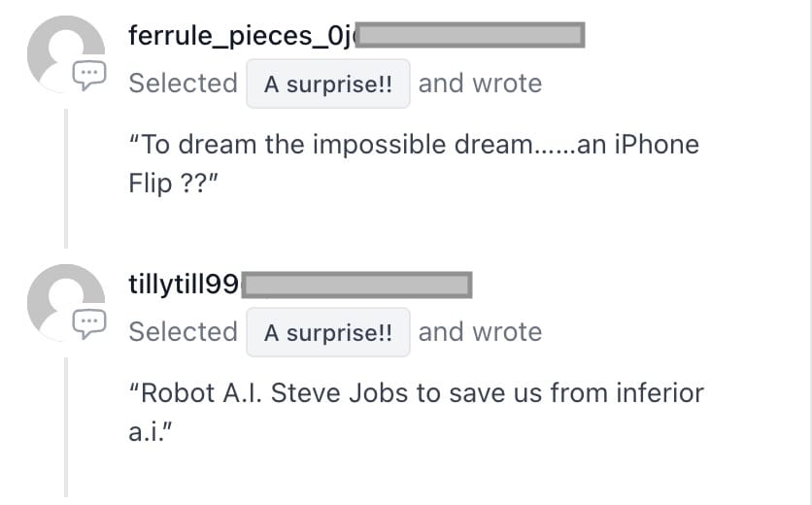Image resolution: width=812 pixels, height=505 pixels.
Task: Click the gray redacted bar after ferrule_pieces_0j
Action: point(470,35)
